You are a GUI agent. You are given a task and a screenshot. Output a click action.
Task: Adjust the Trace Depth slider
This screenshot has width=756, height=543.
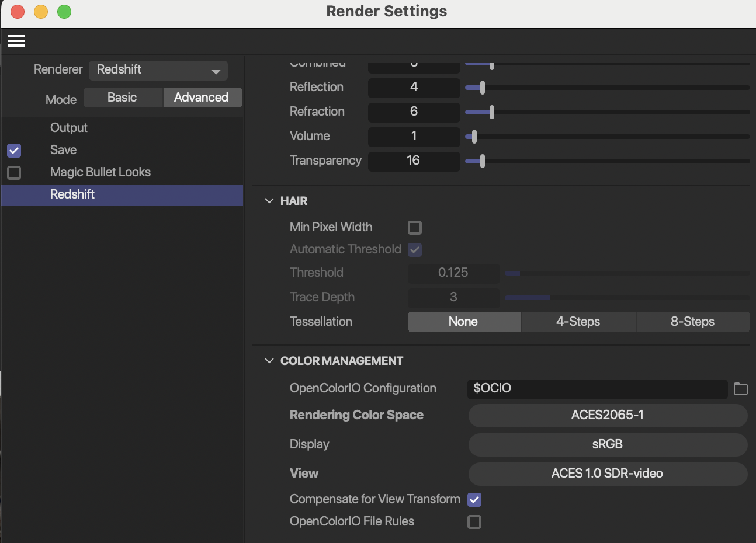tap(627, 298)
